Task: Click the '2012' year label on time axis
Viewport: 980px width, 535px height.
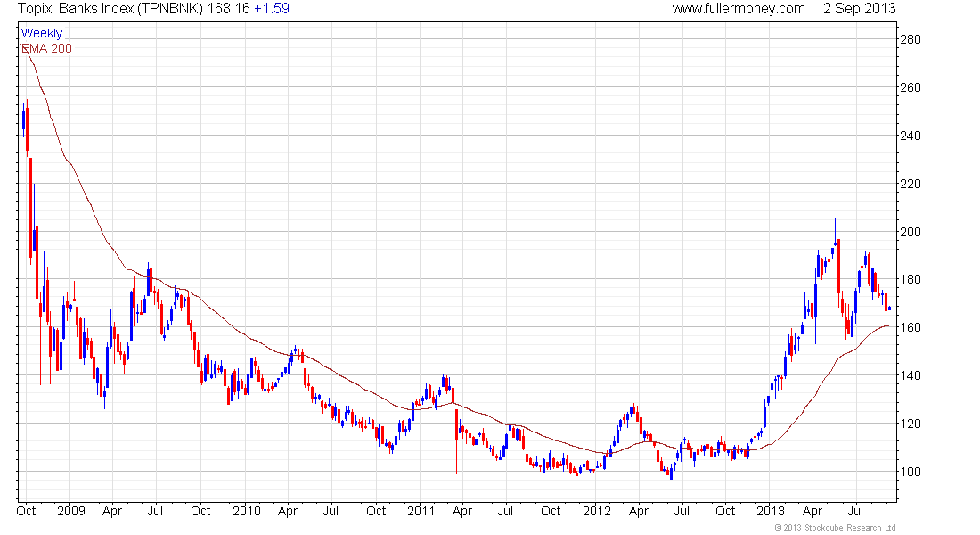Action: tap(596, 511)
